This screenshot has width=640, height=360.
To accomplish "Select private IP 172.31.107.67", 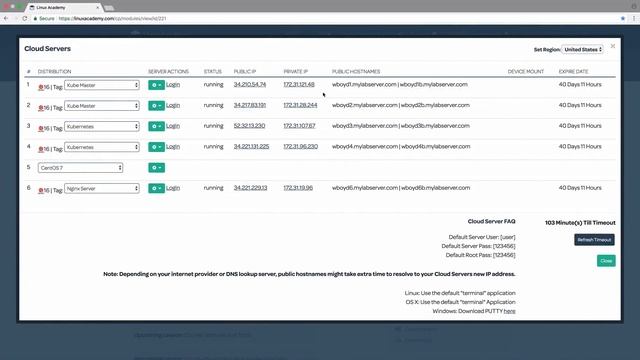I will click(300, 126).
